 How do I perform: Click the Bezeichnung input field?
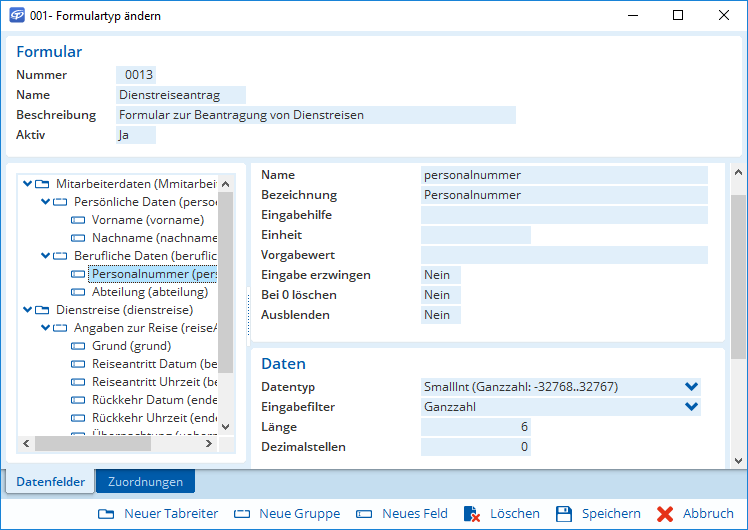pos(564,195)
